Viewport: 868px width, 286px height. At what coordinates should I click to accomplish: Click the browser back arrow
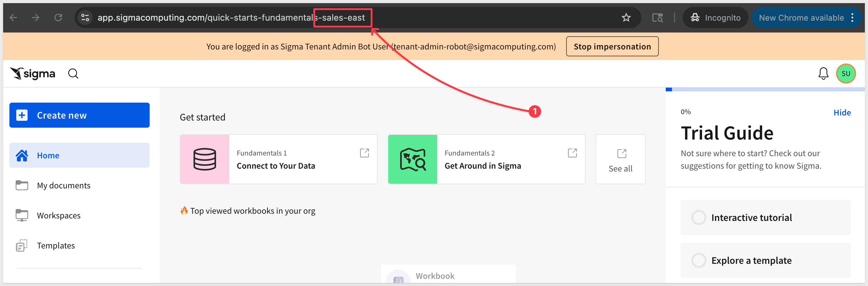click(13, 18)
